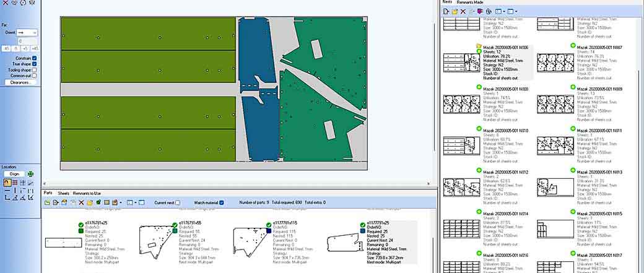Click the new nest document icon in Nests toolbar
This screenshot has height=273, width=644.
click(x=446, y=11)
